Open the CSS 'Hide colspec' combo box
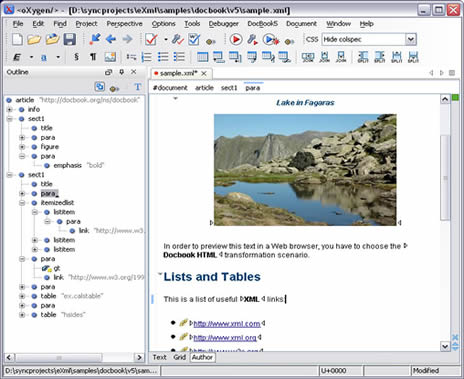 pos(369,39)
